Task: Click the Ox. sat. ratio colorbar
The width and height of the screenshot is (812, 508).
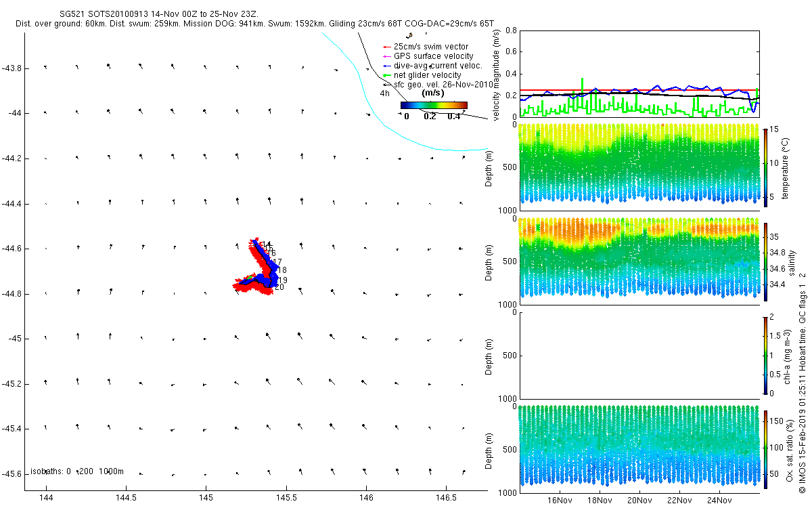Action: point(765,449)
